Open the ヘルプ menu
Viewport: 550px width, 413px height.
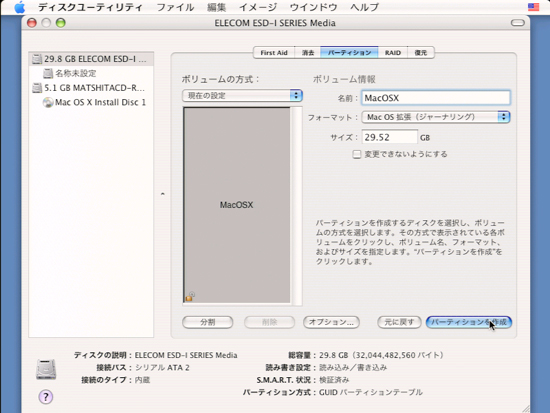[x=364, y=7]
